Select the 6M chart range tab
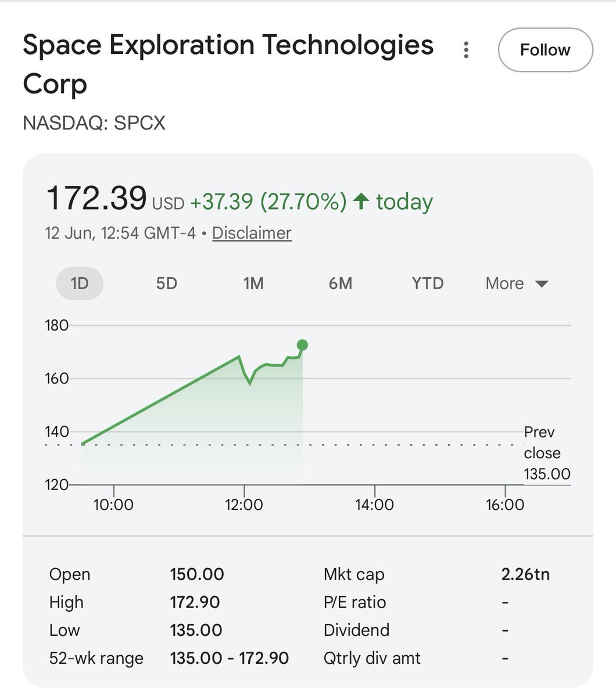This screenshot has width=616, height=697. tap(341, 283)
